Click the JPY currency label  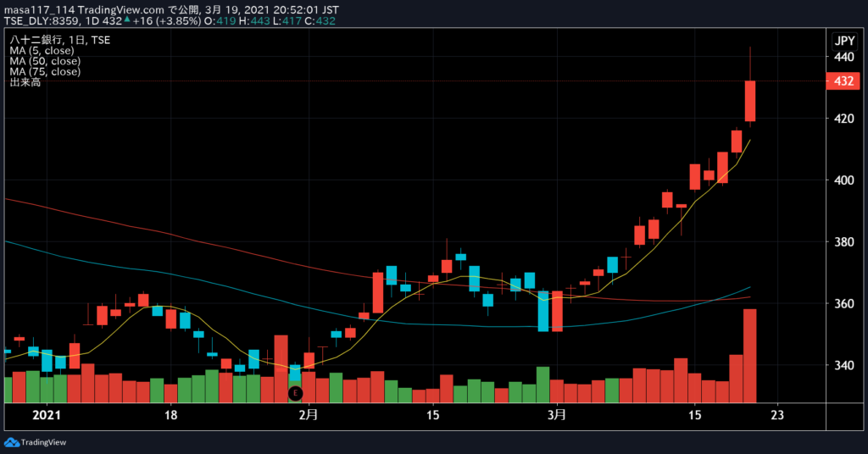844,41
